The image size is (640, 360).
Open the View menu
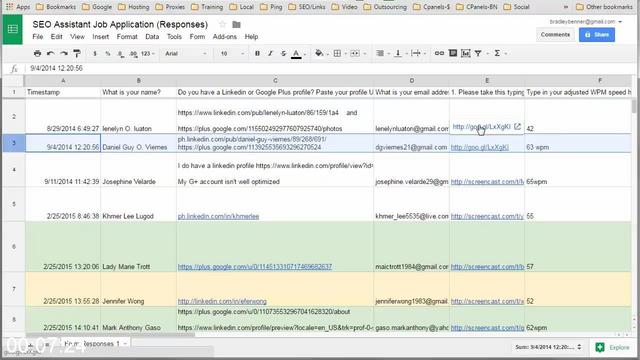point(77,37)
